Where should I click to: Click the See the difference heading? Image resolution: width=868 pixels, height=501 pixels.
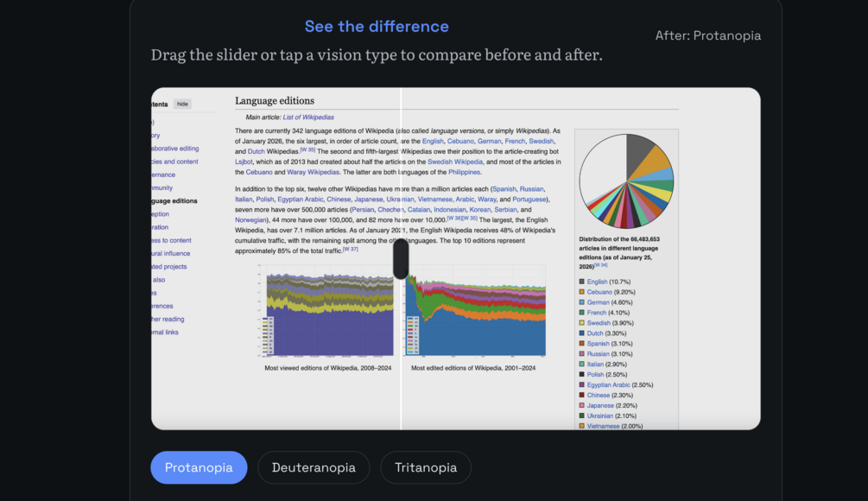point(377,27)
